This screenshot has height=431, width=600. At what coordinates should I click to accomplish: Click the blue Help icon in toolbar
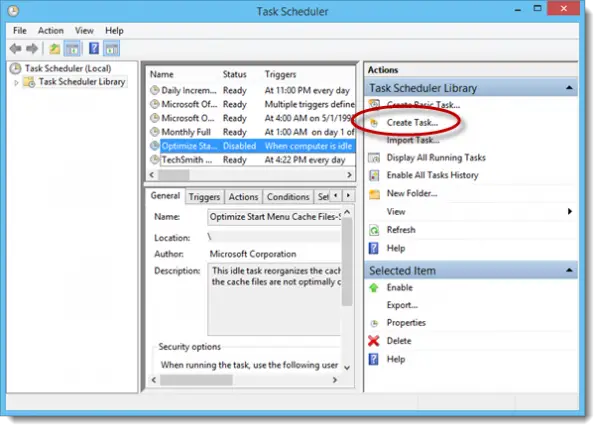tap(92, 48)
